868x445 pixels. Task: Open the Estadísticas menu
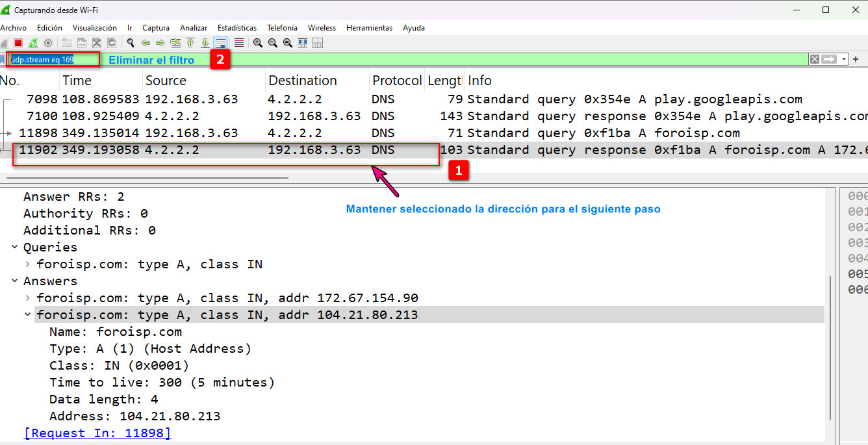click(x=236, y=28)
